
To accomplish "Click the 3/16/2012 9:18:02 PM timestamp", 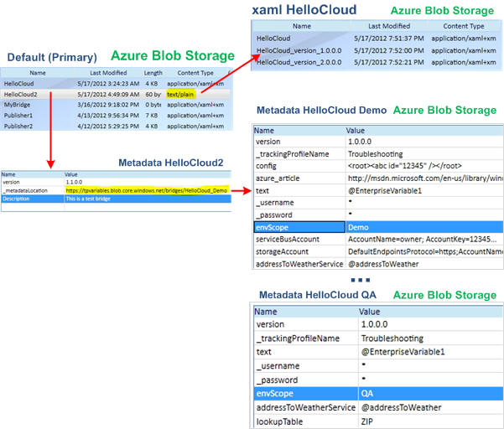I will tap(108, 105).
